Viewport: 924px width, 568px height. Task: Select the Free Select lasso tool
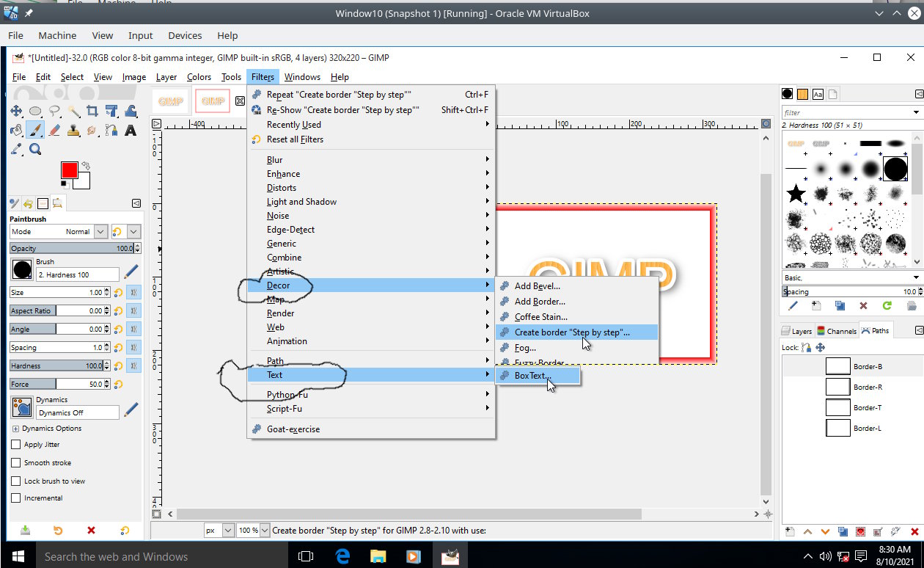tap(54, 112)
